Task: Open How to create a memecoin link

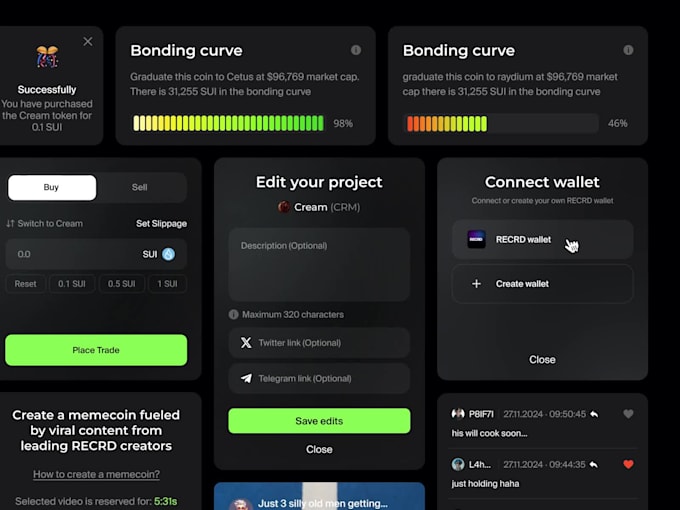Action: tap(96, 474)
